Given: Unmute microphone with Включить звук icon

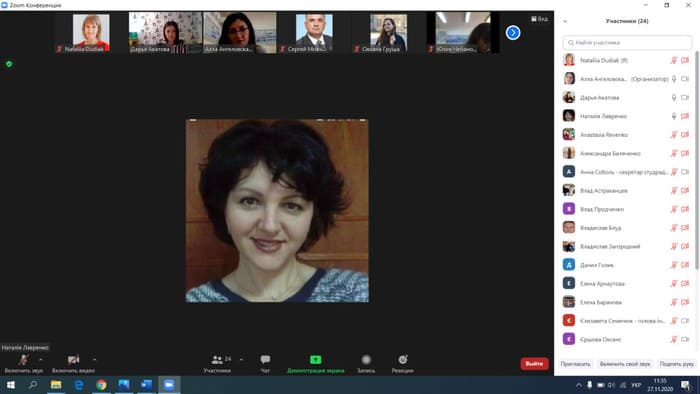Looking at the screenshot, I should pyautogui.click(x=23, y=360).
